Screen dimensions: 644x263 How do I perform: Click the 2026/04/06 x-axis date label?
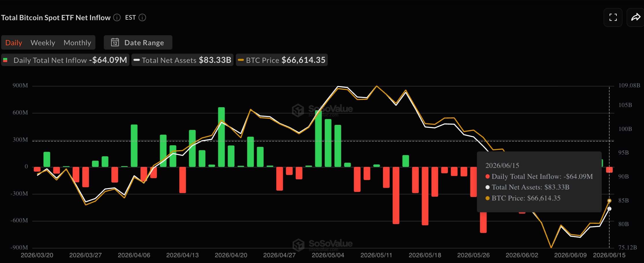pos(134,255)
